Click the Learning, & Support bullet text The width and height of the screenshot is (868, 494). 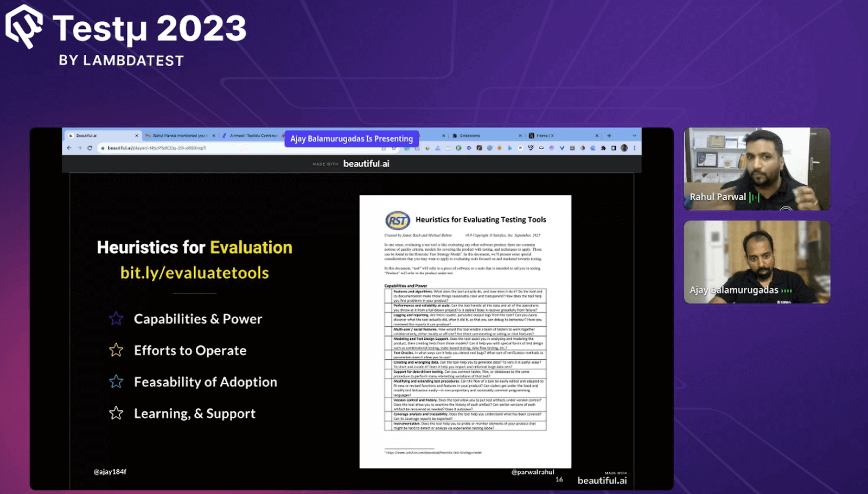pyautogui.click(x=195, y=413)
